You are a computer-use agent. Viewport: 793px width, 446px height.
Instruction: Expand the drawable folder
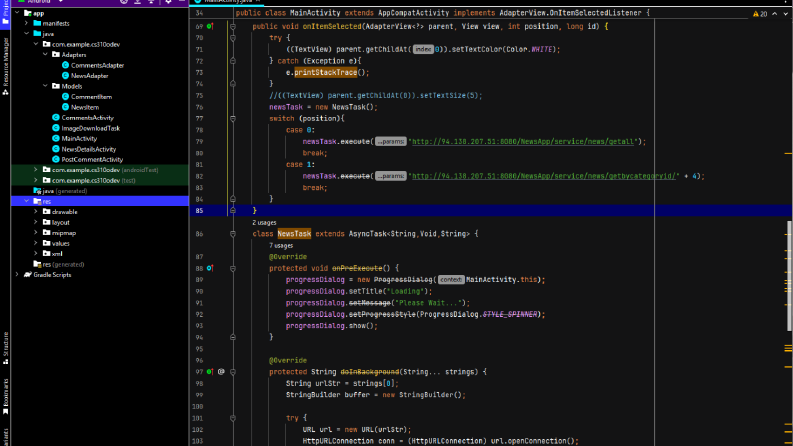pyautogui.click(x=36, y=211)
